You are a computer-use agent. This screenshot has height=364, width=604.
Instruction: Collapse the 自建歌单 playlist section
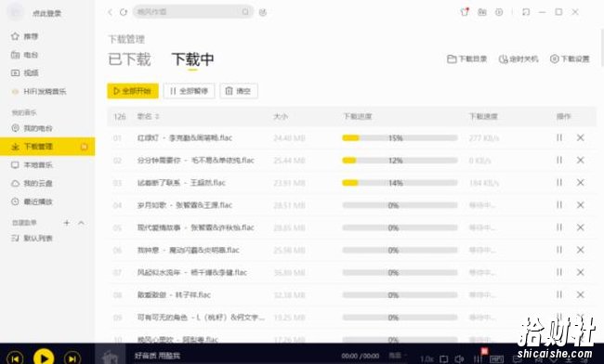pyautogui.click(x=81, y=223)
